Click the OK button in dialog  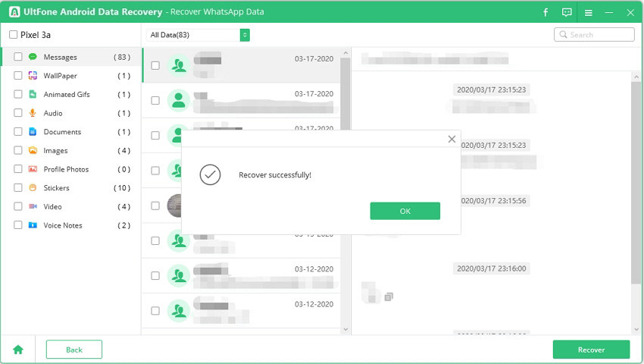405,211
